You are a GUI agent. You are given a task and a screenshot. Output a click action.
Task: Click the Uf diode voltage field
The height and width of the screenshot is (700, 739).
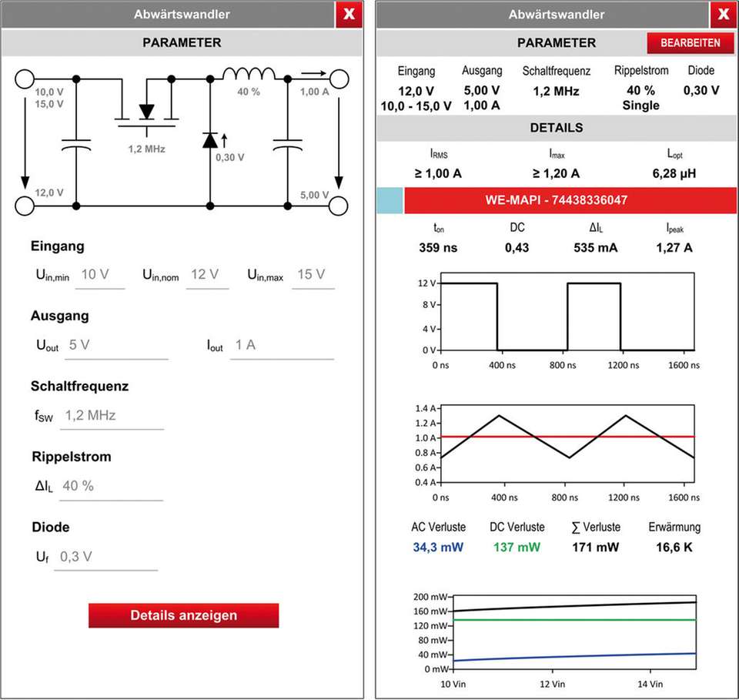click(106, 557)
